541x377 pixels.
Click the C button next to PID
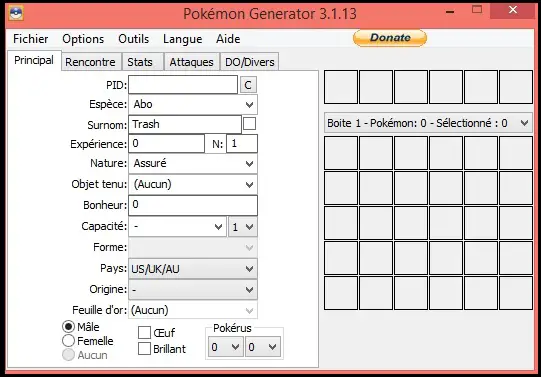(x=248, y=85)
